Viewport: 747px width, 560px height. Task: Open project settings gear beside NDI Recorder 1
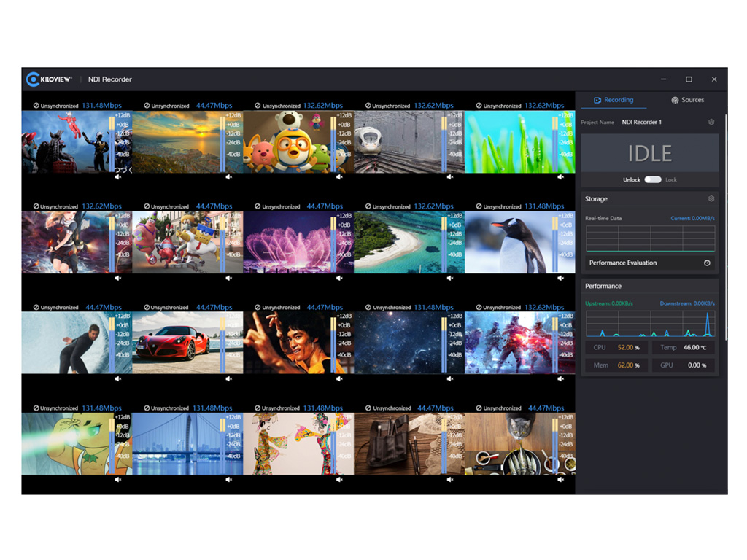pos(711,122)
